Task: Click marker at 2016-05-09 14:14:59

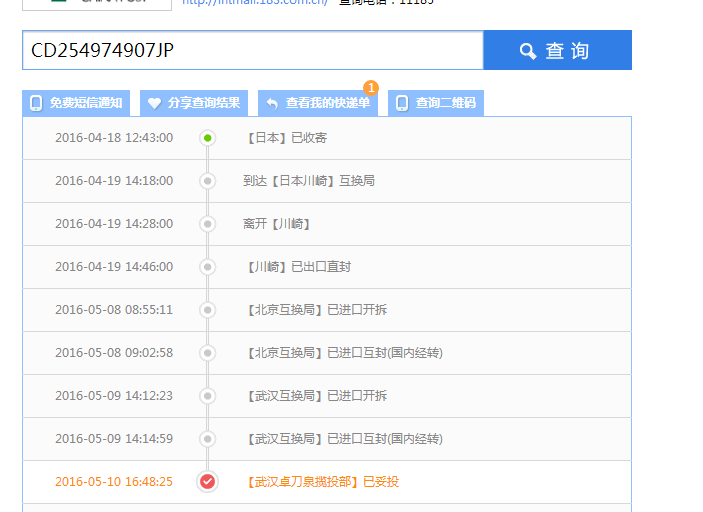Action: click(x=208, y=439)
